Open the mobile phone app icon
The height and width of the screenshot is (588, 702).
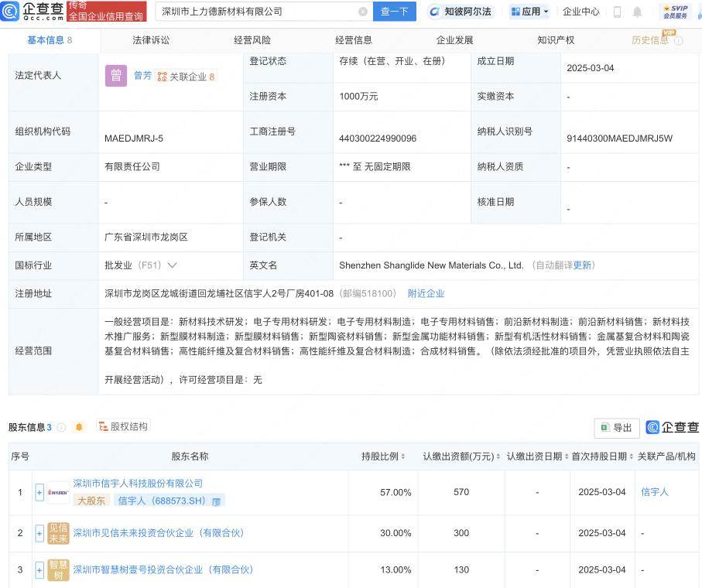coord(617,12)
